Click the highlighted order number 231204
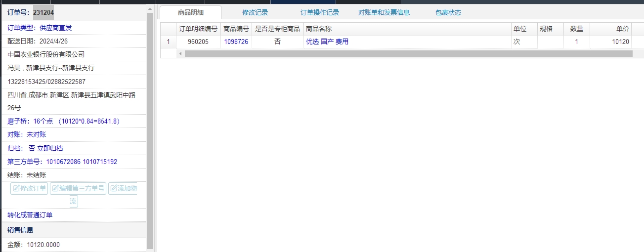Viewport: 644px width, 252px height. pyautogui.click(x=43, y=12)
